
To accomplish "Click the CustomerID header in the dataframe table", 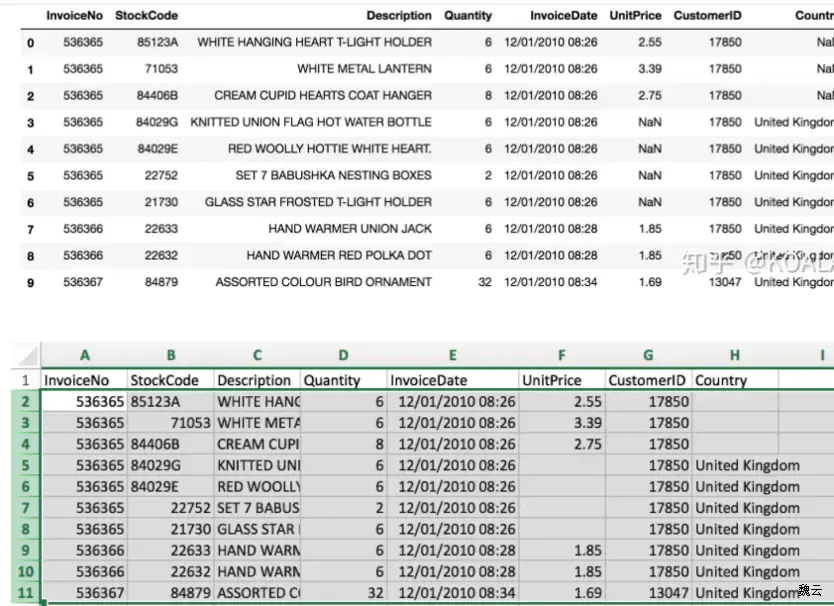I will pos(707,15).
